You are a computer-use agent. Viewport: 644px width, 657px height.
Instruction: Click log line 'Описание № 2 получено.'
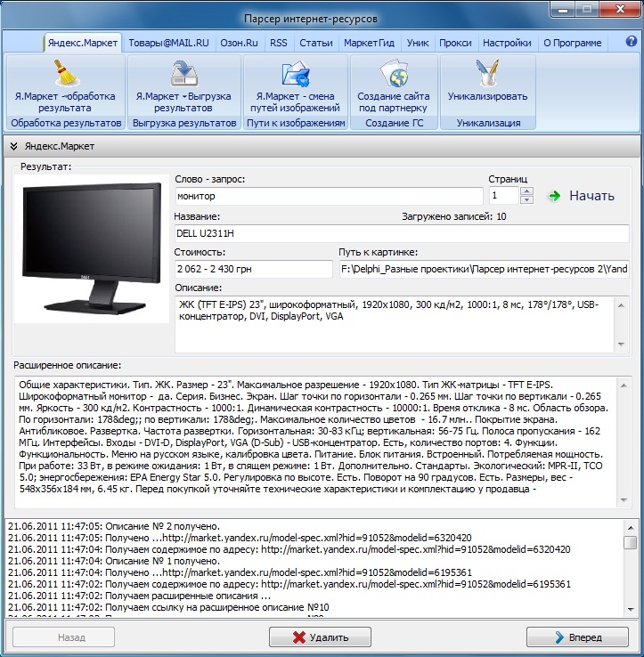(x=114, y=526)
